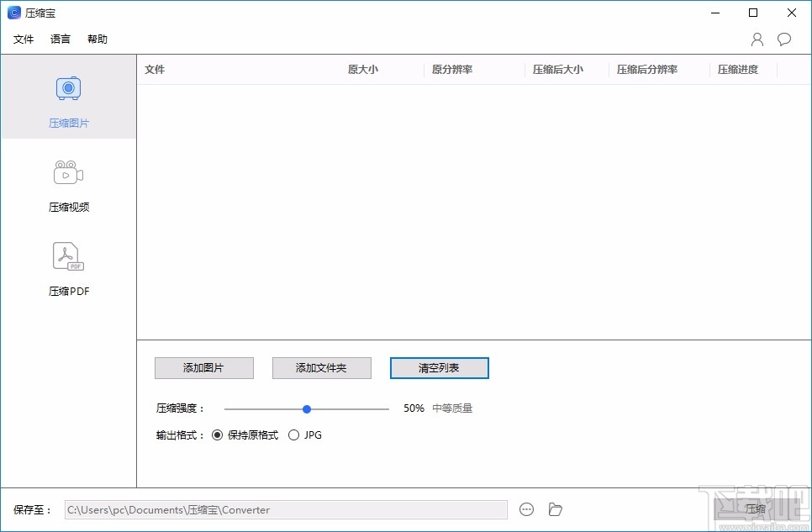Click the 添加文件夹 button
Screen dimensions: 812x532
(321, 367)
